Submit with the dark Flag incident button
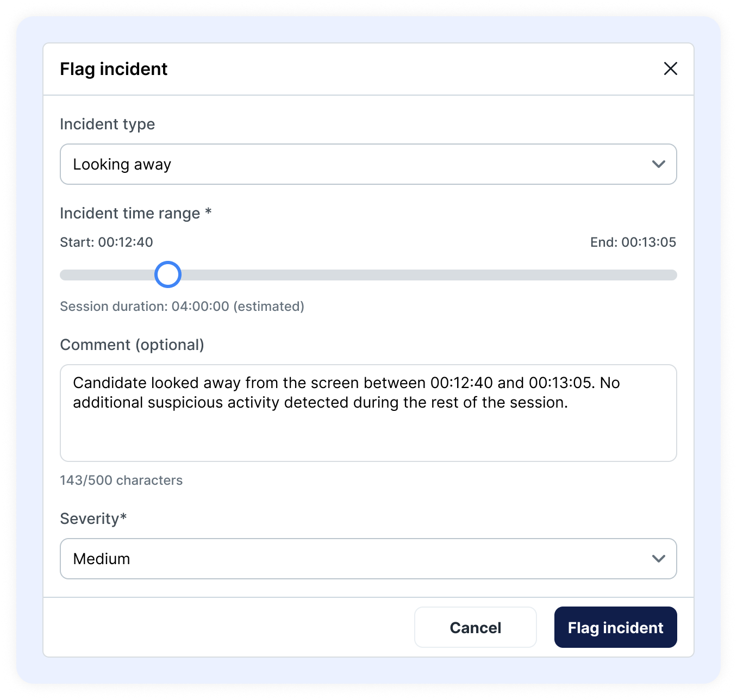Screen dimensions: 737x700 [x=615, y=627]
